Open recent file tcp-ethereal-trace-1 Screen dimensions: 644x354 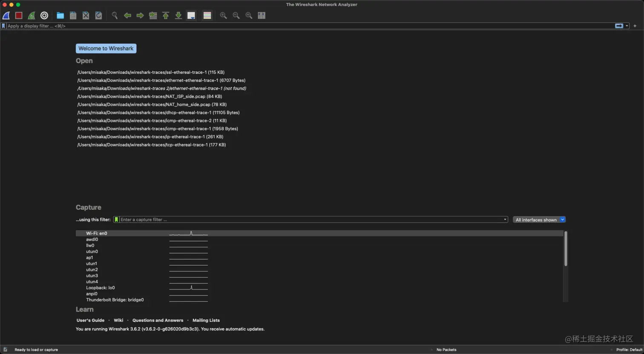(x=152, y=145)
